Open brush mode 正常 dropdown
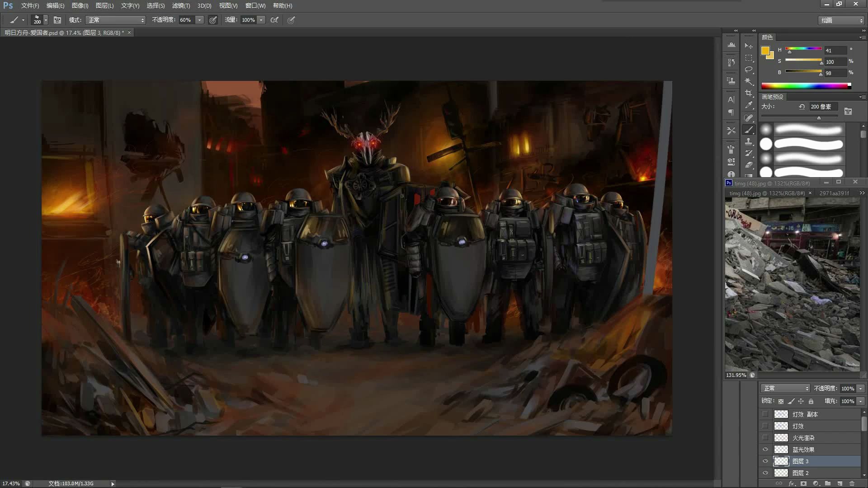 pyautogui.click(x=116, y=20)
